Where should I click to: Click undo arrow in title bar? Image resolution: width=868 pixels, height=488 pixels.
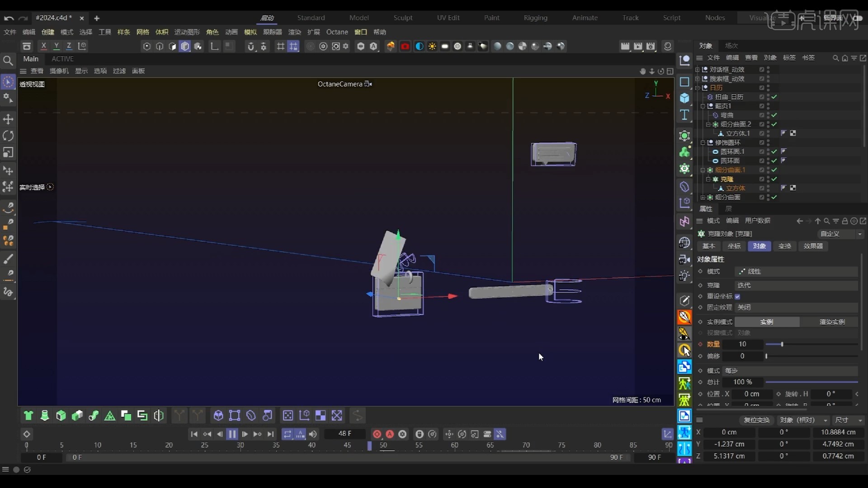[x=9, y=18]
